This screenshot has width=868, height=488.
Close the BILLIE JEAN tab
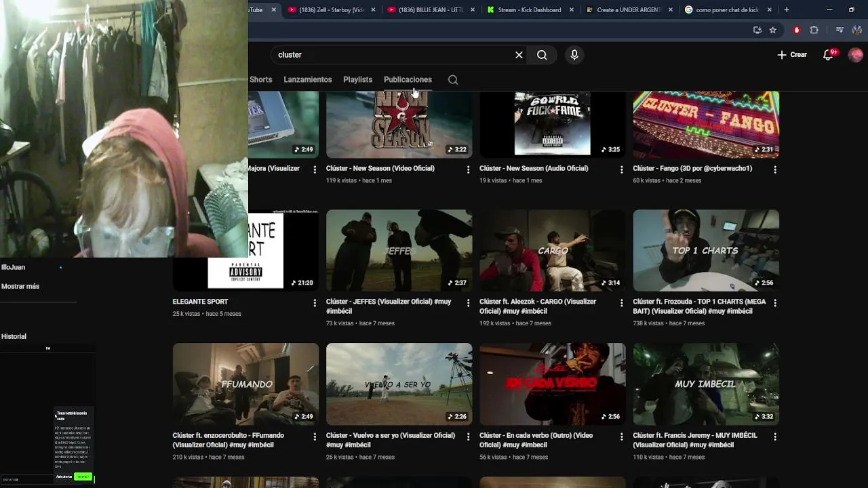[473, 10]
